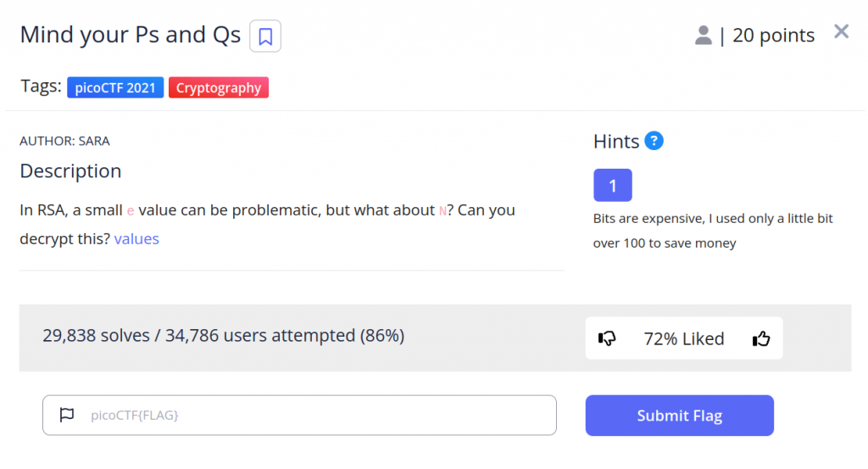Screen dimensions: 868x469
Task: Click the inline code letter N
Action: (x=442, y=210)
